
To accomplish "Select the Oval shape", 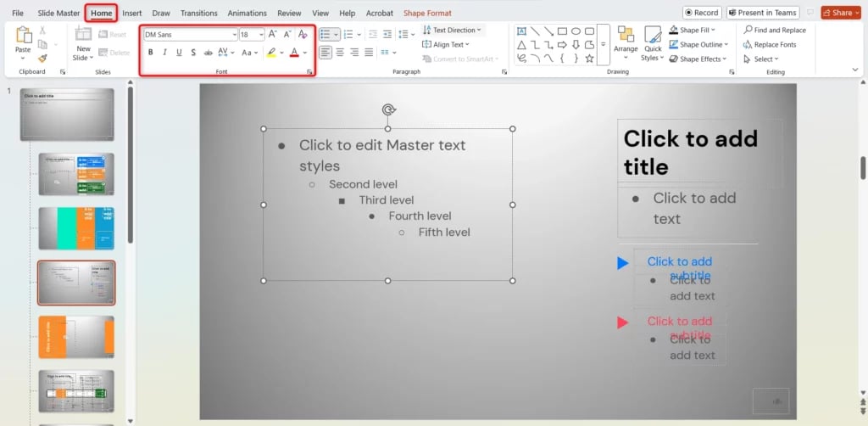I will coord(576,31).
